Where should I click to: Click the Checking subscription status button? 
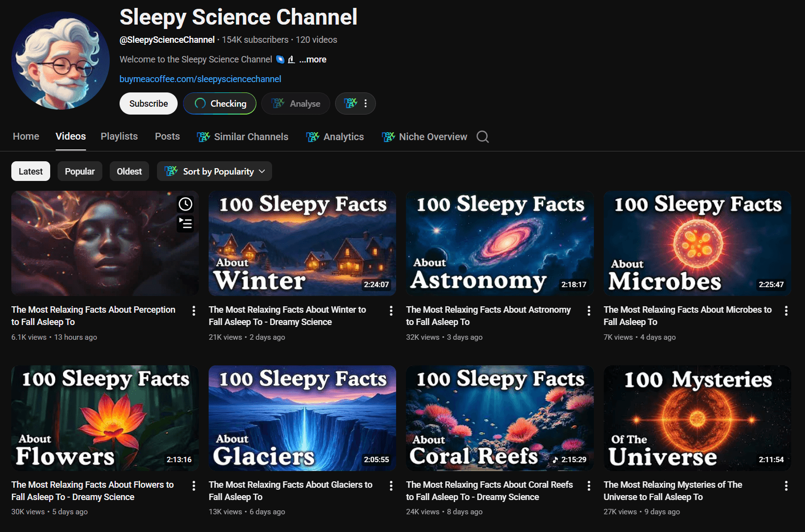pos(219,103)
